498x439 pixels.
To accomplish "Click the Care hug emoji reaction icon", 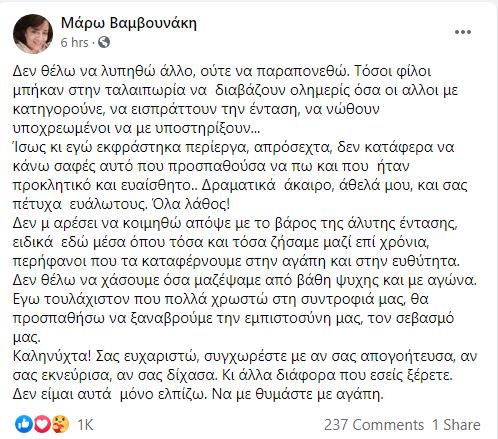I will point(60,424).
